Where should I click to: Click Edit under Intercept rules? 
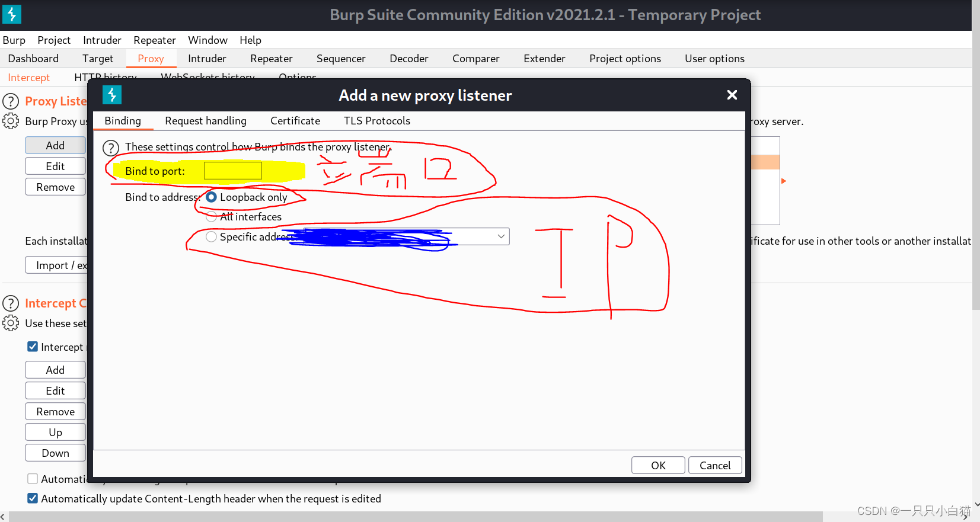coord(55,390)
